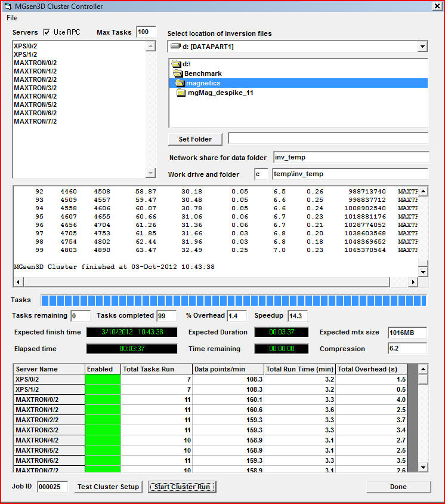Click the Benchmark folder icon
The height and width of the screenshot is (504, 445).
click(x=178, y=73)
